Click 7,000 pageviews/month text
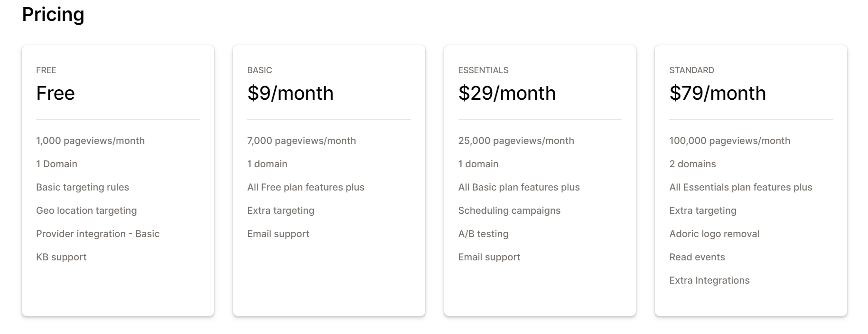This screenshot has height=334, width=868. coord(301,141)
